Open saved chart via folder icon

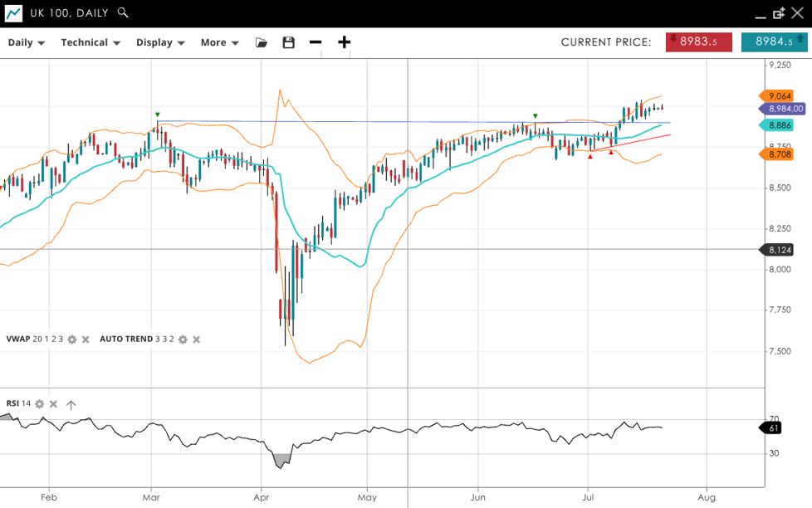pos(262,42)
